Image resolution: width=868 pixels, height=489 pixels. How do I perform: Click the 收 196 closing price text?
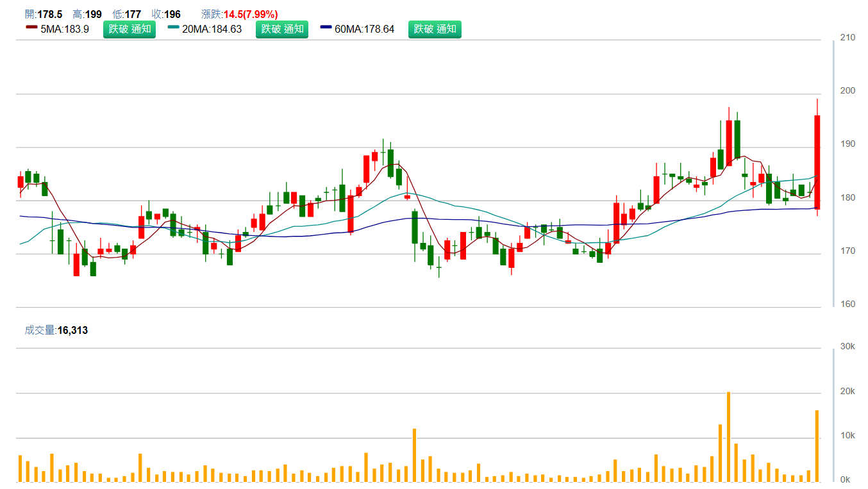[x=166, y=14]
